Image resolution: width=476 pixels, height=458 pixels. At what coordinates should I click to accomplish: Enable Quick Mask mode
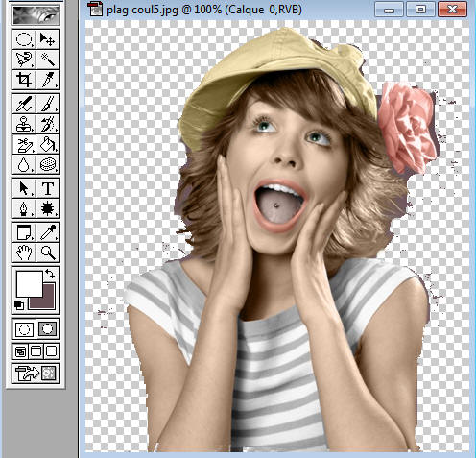tap(48, 328)
